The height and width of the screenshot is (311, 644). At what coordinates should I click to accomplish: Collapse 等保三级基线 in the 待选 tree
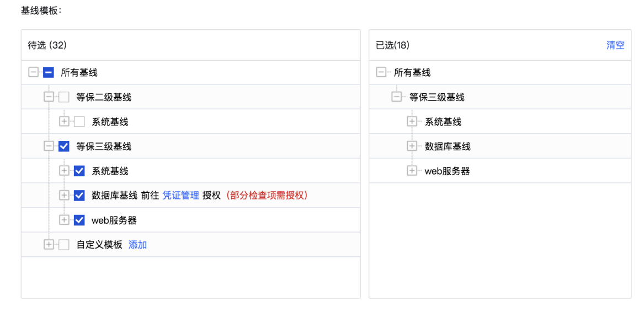coord(49,146)
